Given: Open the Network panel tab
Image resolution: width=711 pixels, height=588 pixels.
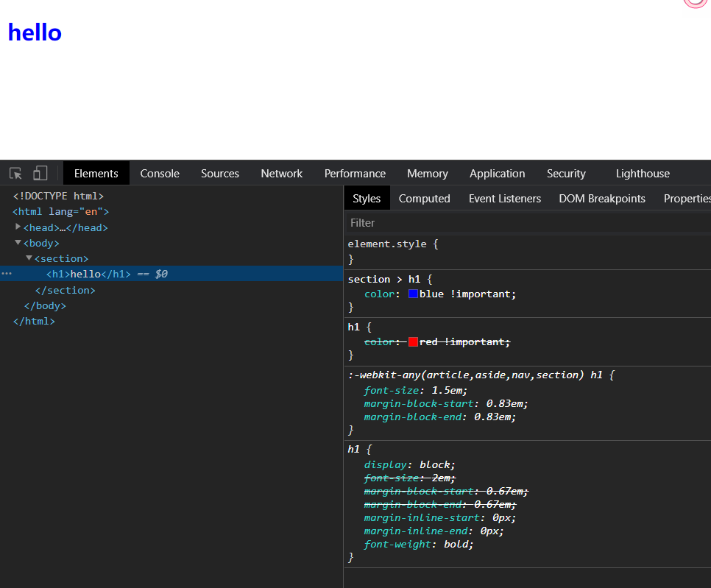Looking at the screenshot, I should pos(281,174).
